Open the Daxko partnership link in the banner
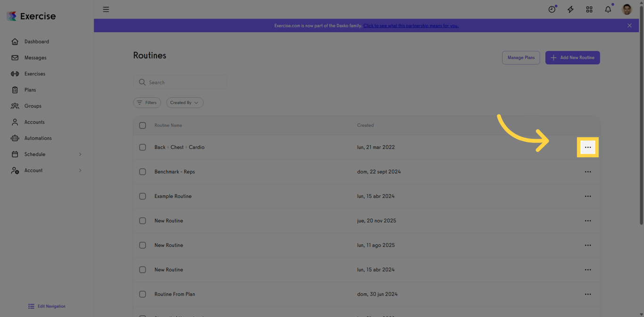 [411, 25]
